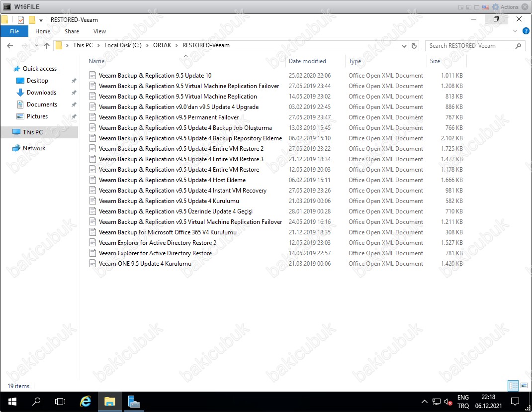Open the Action Center notifications

click(515, 402)
